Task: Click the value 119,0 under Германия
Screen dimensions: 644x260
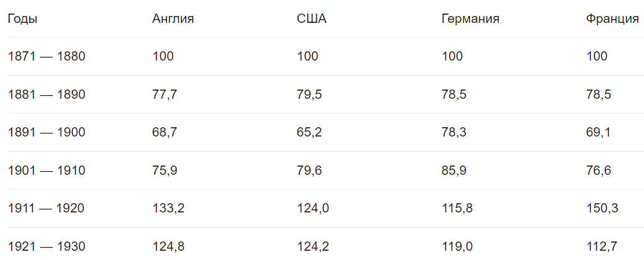Action: 458,246
